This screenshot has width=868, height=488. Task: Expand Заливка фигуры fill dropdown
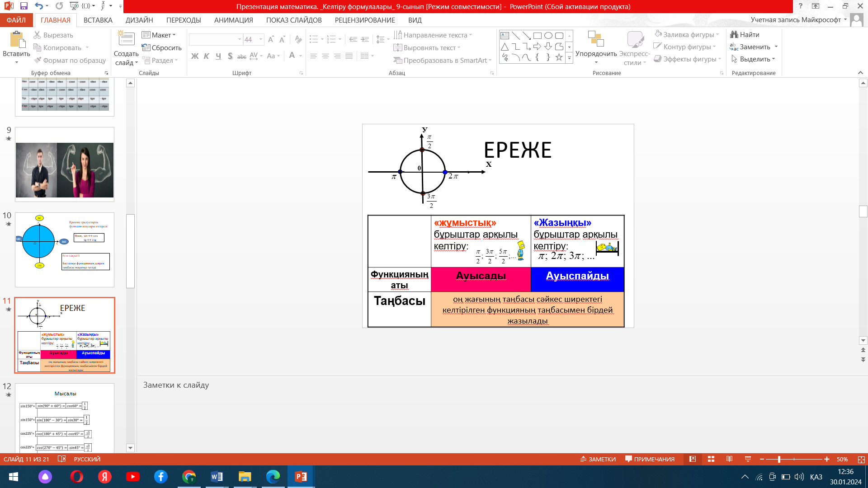point(717,35)
